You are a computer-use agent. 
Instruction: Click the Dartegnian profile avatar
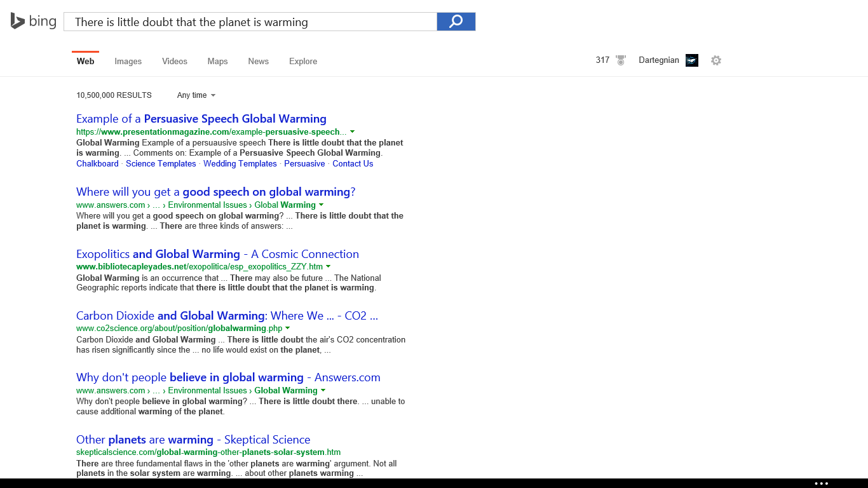click(692, 60)
